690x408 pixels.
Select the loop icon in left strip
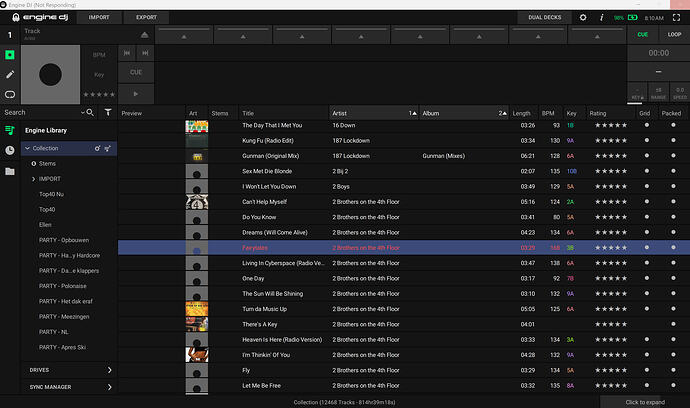pos(10,94)
